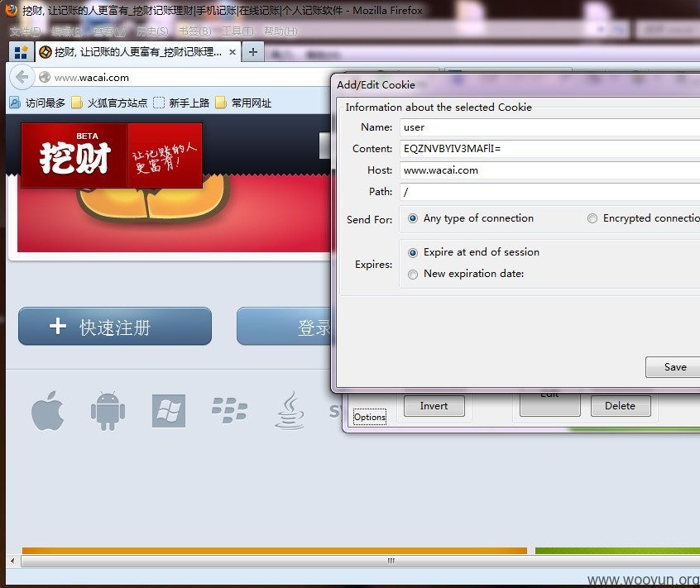Close the 挖财 browser tab
Image resolution: width=700 pixels, height=588 pixels.
pos(233,52)
